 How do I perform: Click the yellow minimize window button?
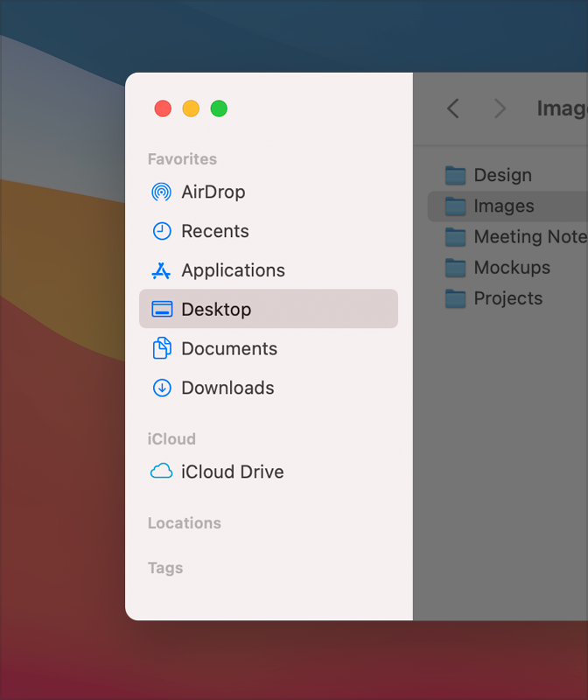click(x=191, y=108)
